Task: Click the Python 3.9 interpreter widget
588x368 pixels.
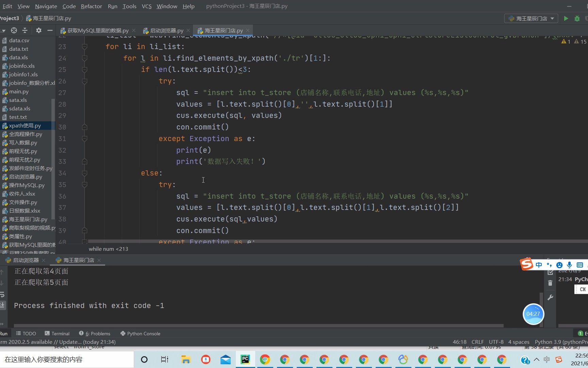Action: point(561,342)
